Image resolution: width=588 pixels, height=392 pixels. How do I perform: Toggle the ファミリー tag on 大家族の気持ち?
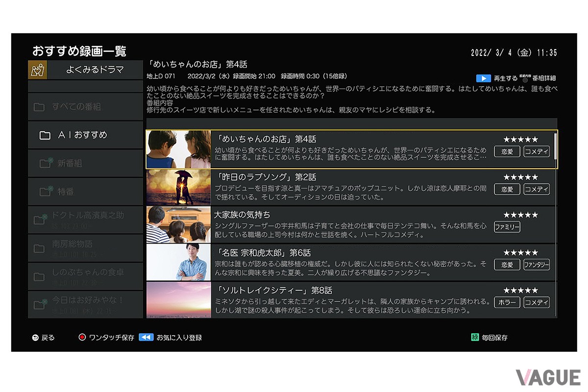pyautogui.click(x=507, y=227)
